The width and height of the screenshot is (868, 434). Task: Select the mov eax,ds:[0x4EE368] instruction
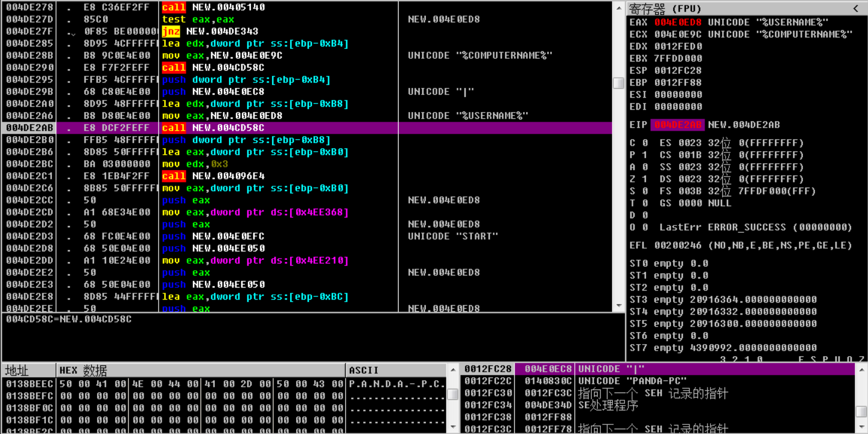306,212
